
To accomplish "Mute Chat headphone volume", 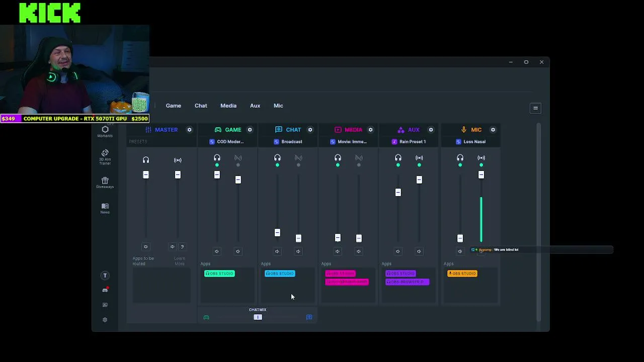I will pyautogui.click(x=277, y=251).
